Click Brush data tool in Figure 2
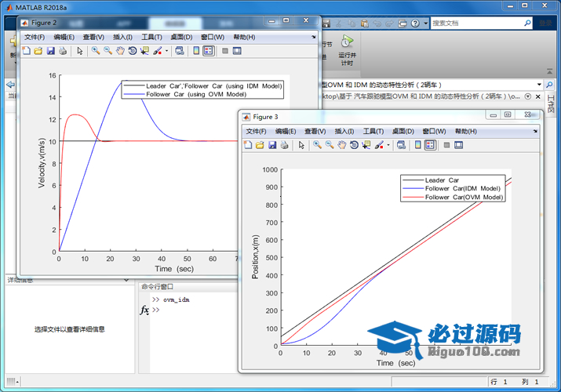 pyautogui.click(x=158, y=51)
